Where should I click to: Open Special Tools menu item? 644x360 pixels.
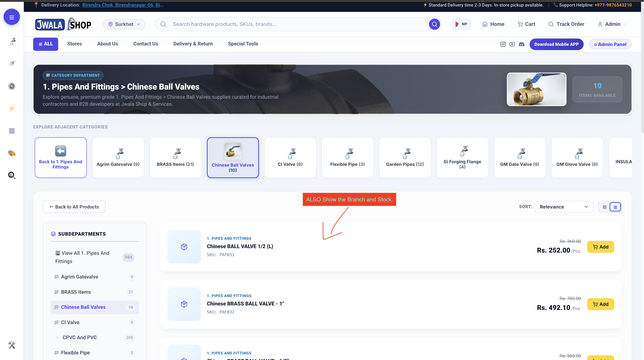243,44
